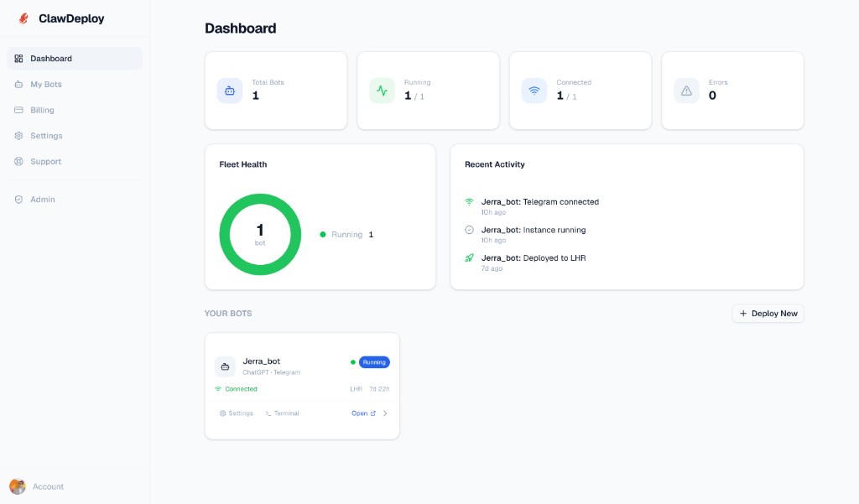The width and height of the screenshot is (859, 504).
Task: Click the robot icon on Total Bots card
Action: [x=229, y=90]
